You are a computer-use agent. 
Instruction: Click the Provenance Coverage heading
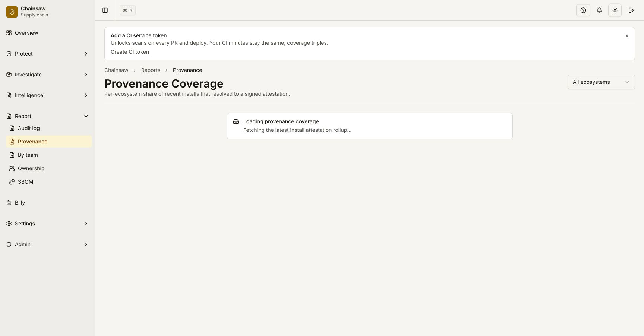point(164,83)
